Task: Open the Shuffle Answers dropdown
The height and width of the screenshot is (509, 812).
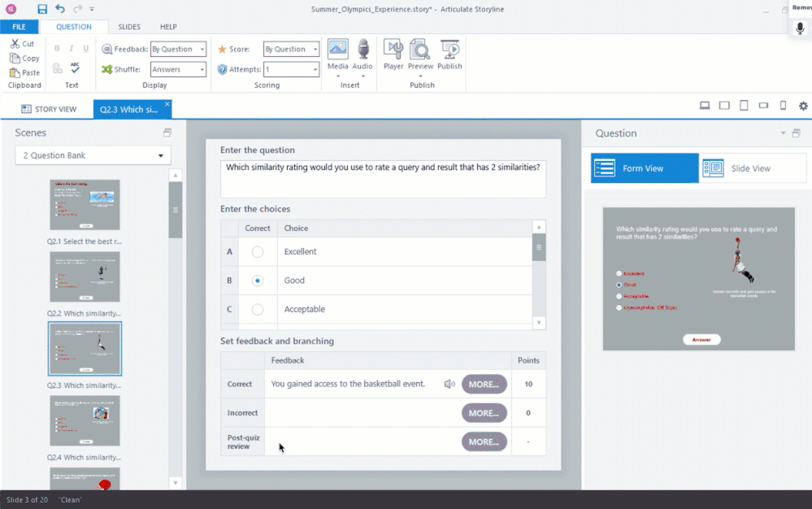Action: [x=178, y=69]
